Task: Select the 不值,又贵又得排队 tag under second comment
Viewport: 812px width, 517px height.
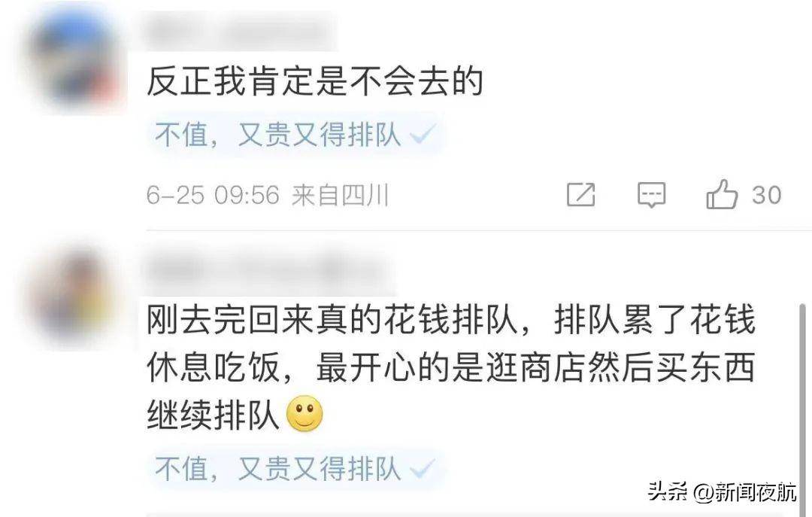Action: 294,470
